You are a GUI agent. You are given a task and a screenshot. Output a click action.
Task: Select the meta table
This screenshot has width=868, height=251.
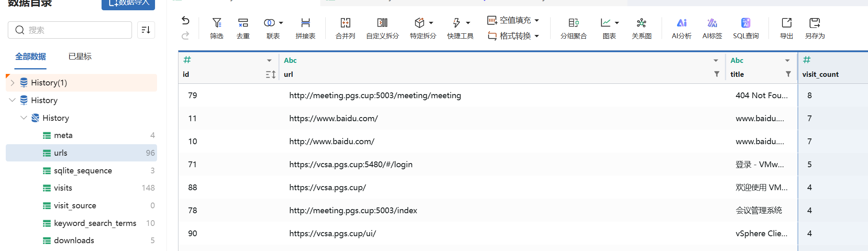[x=81, y=136]
